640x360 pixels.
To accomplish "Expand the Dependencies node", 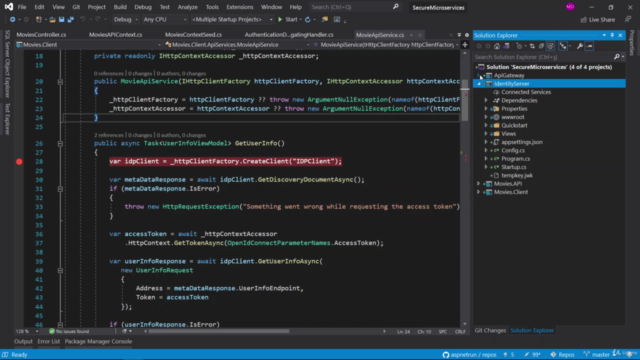I will click(x=486, y=100).
